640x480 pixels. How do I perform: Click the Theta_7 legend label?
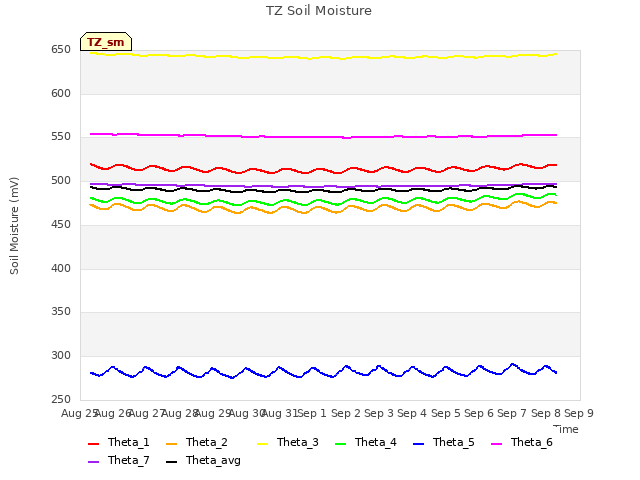click(x=129, y=460)
